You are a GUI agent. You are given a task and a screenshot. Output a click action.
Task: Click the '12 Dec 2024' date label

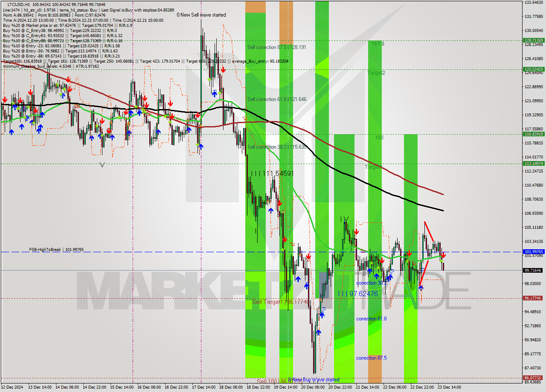(x=13, y=387)
